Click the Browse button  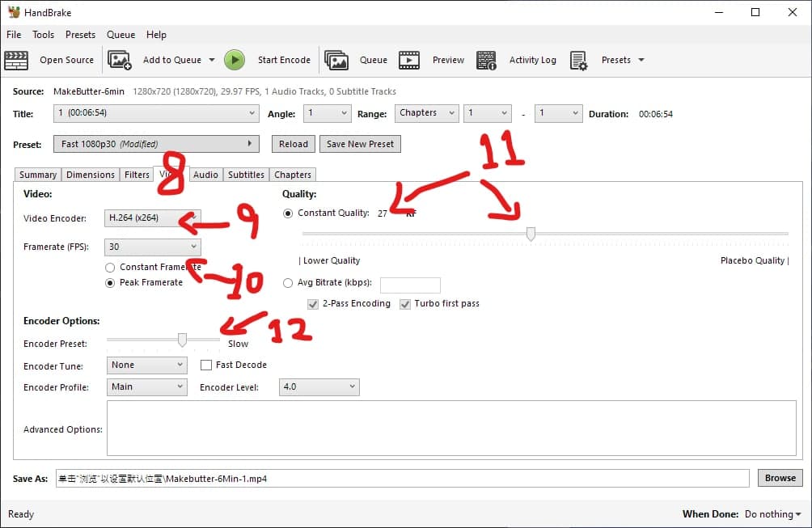(x=780, y=478)
